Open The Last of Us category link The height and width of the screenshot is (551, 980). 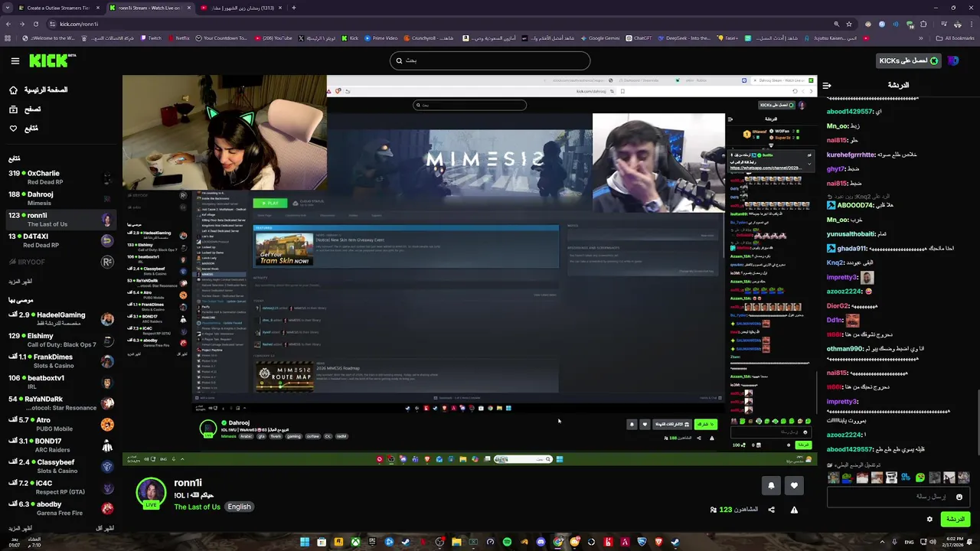tap(197, 507)
